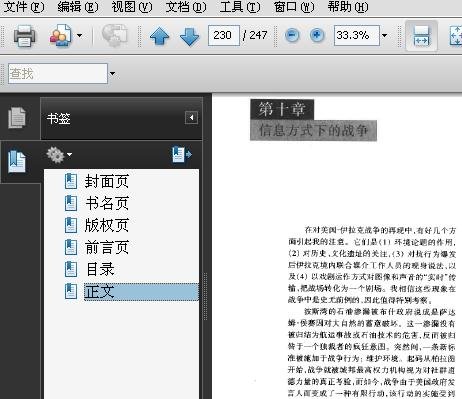Toggle scrolling page fit-width mode icon
462x399 pixels.
(421, 36)
